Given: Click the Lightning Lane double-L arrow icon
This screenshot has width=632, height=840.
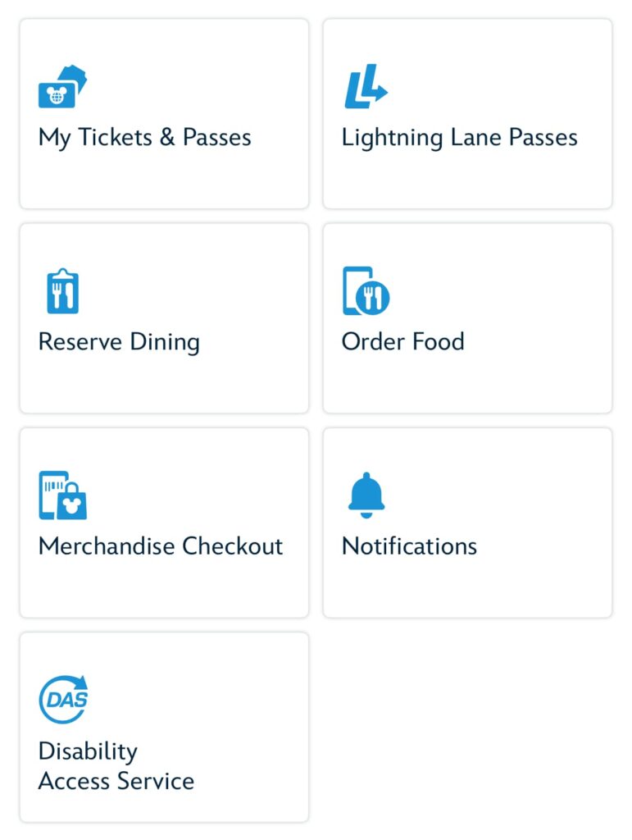Looking at the screenshot, I should tap(365, 86).
